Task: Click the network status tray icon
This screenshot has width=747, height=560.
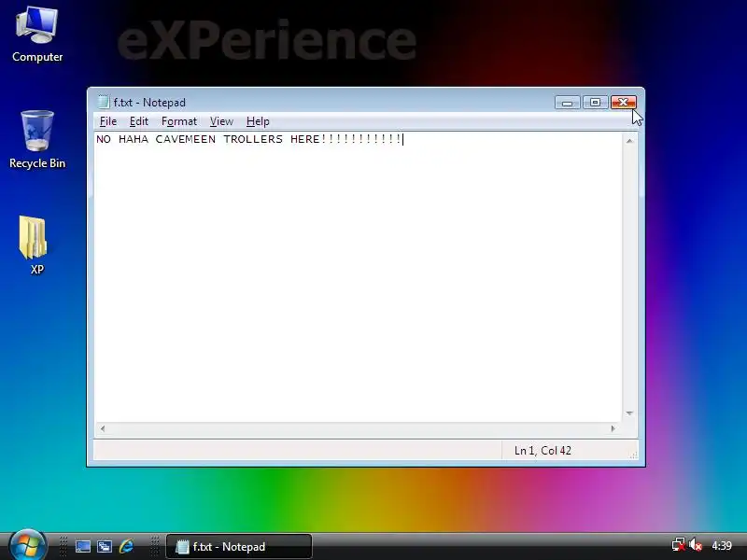Action: coord(679,545)
